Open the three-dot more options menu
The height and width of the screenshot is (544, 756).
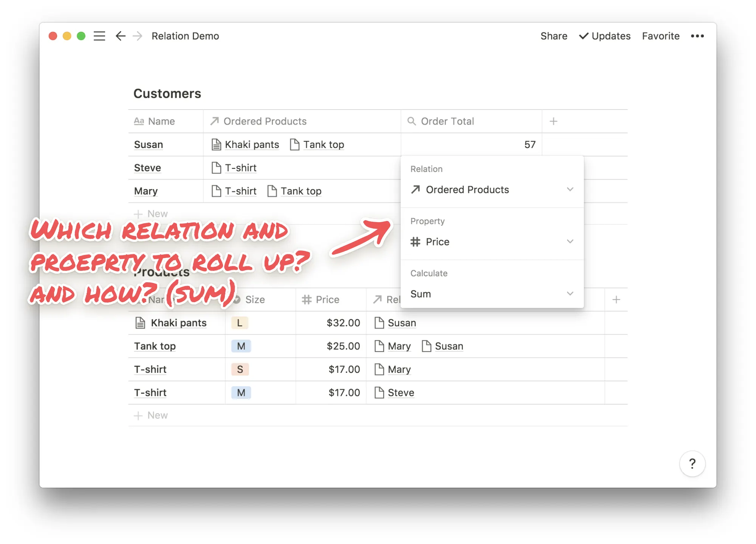(x=697, y=36)
